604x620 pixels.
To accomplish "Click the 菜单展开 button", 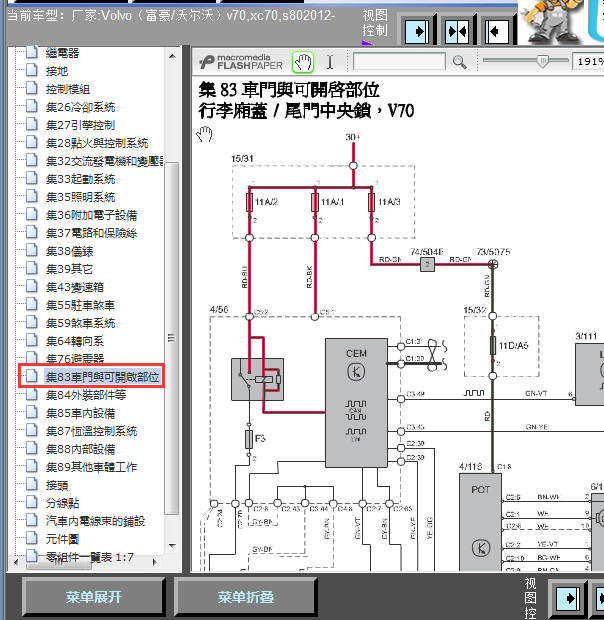I will 94,597.
